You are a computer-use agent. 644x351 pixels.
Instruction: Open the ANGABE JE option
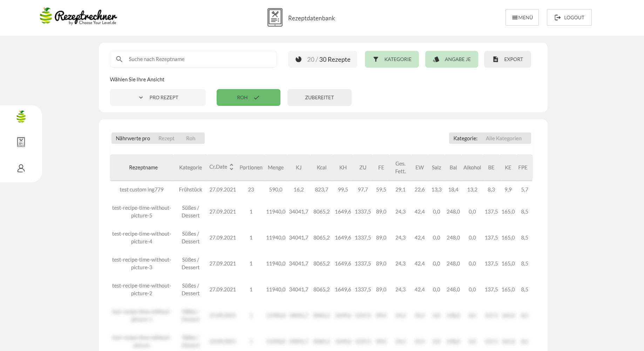[x=452, y=59]
